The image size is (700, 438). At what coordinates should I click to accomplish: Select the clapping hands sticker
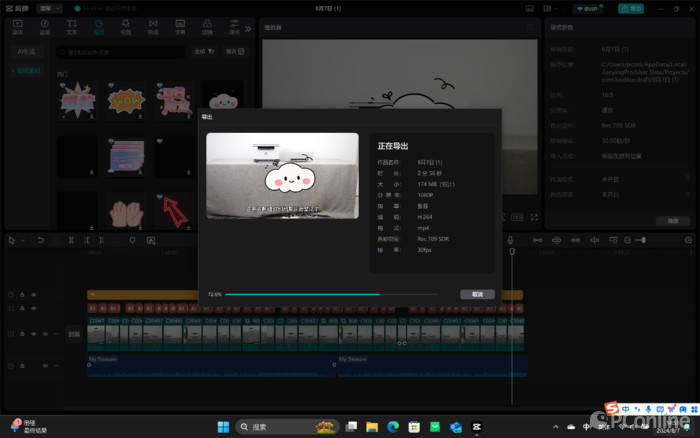tap(124, 211)
